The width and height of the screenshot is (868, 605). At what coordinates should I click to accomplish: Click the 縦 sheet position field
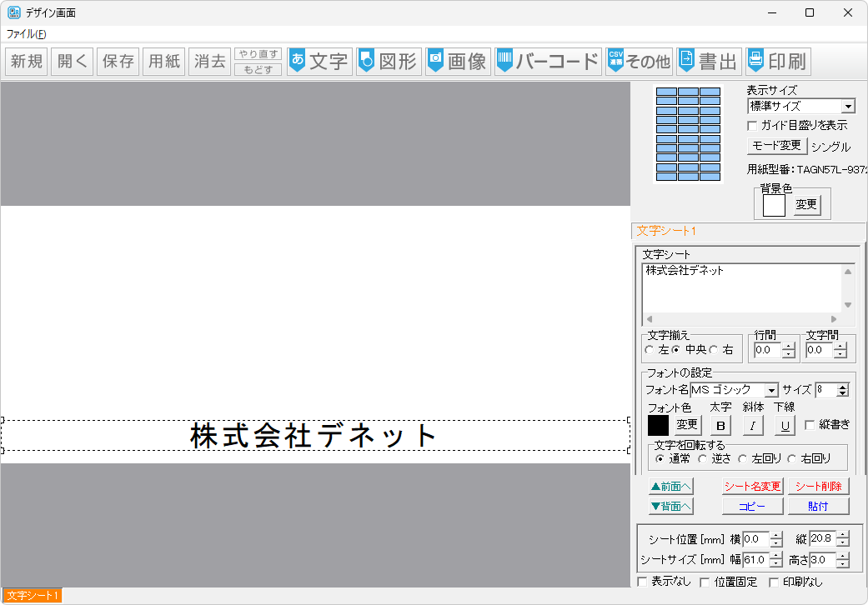(x=823, y=539)
